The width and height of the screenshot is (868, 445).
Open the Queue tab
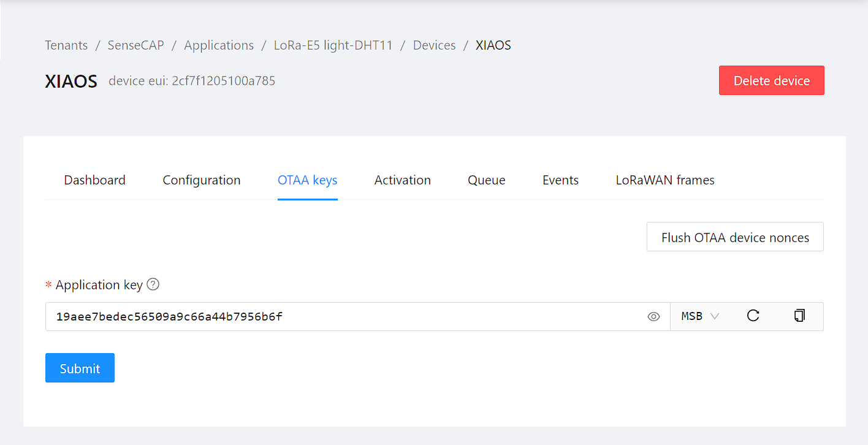pyautogui.click(x=487, y=180)
